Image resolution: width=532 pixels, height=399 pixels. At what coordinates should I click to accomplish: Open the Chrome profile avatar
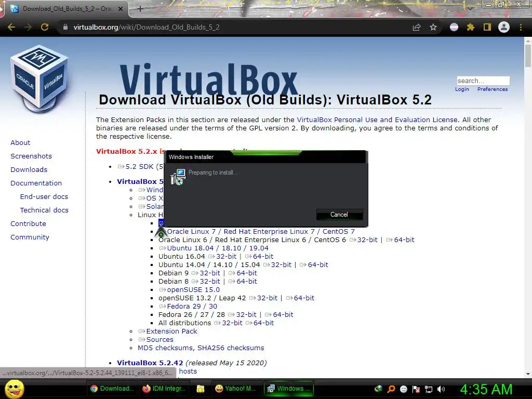(x=504, y=27)
